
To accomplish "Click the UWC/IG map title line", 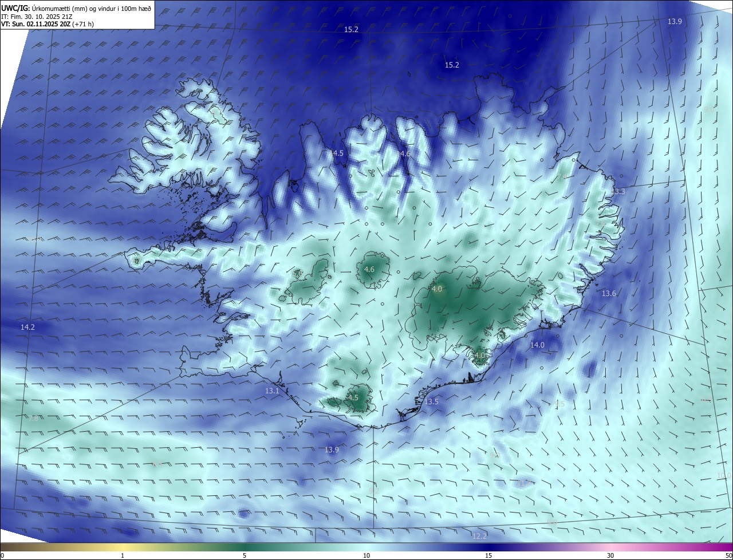I will coord(76,8).
